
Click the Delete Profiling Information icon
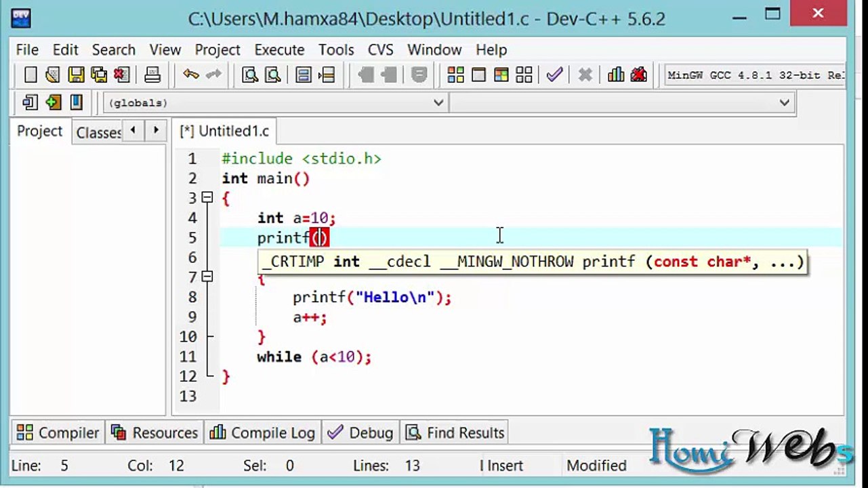pos(638,75)
